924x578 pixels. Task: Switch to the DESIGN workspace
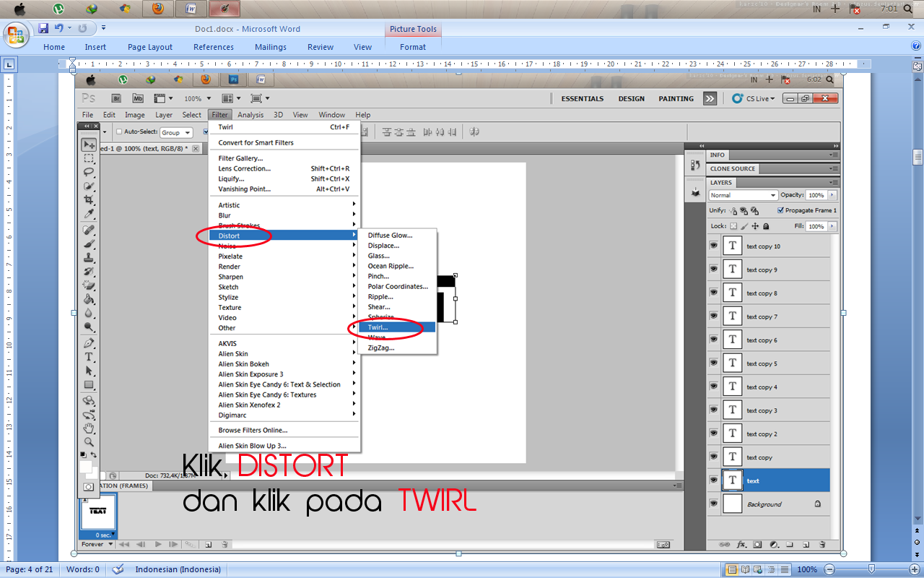pyautogui.click(x=631, y=98)
